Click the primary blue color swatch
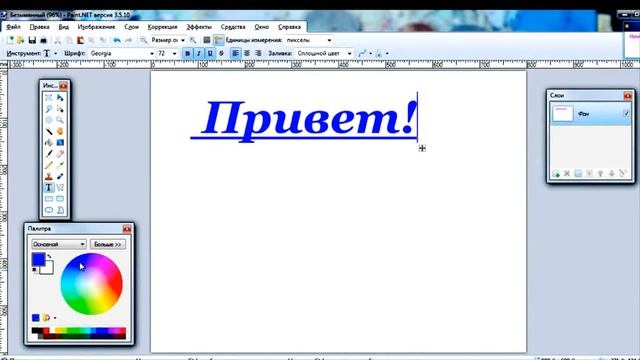The height and width of the screenshot is (360, 640). click(x=38, y=259)
